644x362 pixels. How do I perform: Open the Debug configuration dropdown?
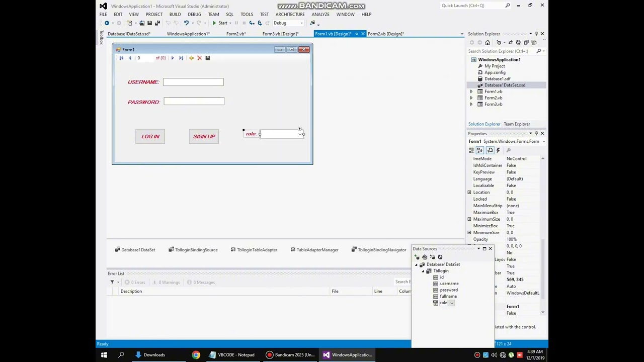click(x=301, y=23)
